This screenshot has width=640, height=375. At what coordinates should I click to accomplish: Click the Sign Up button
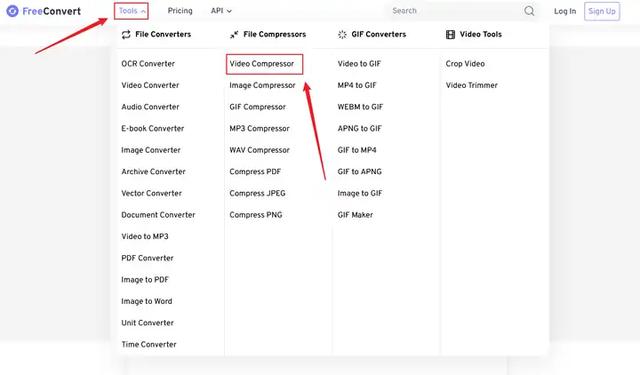click(x=602, y=11)
